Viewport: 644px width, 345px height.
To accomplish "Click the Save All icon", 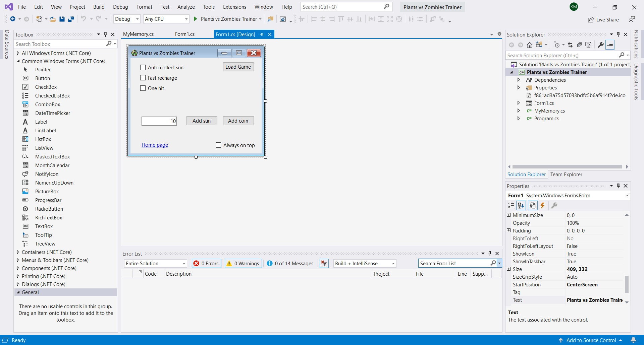I will 71,19.
